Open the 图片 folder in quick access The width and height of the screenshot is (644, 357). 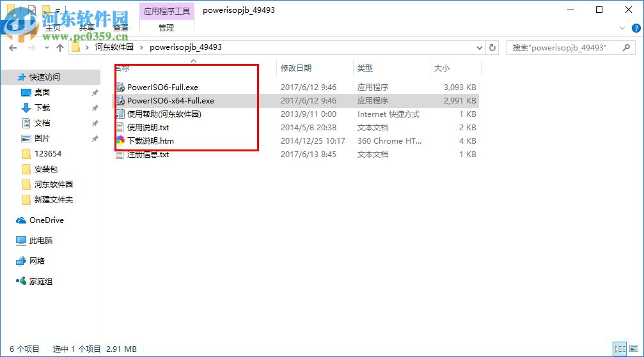click(x=42, y=139)
